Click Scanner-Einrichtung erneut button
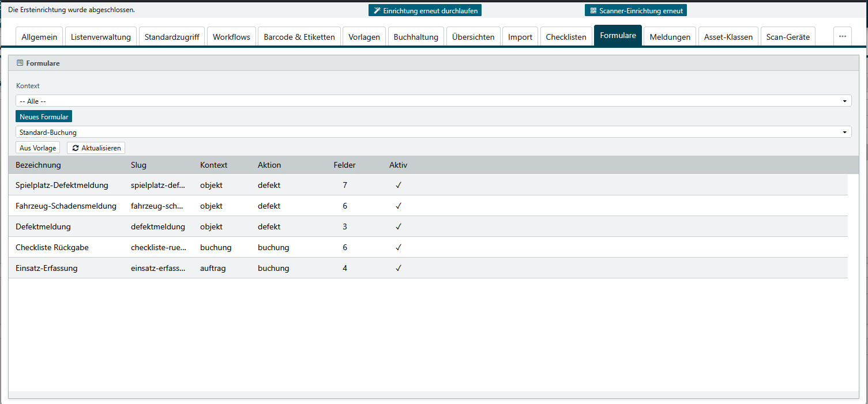Image resolution: width=868 pixels, height=404 pixels. 636,10
